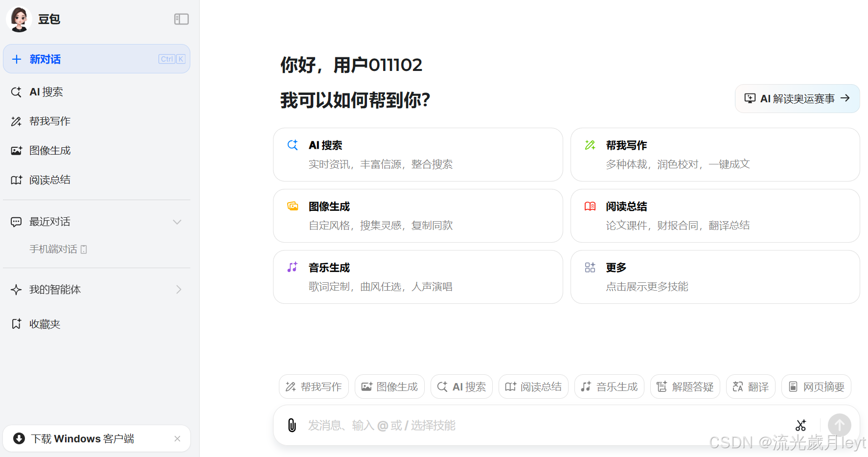Click the scissors screenshot icon
This screenshot has width=868, height=457.
(x=800, y=425)
